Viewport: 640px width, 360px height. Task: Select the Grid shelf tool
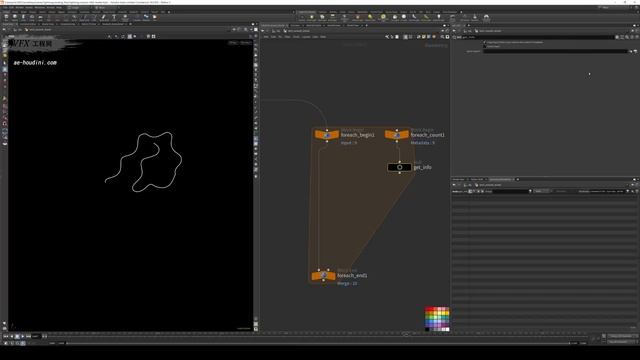click(40, 17)
